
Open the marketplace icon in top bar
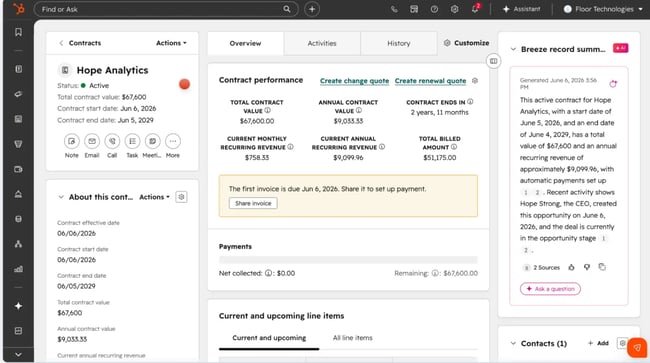[x=414, y=9]
